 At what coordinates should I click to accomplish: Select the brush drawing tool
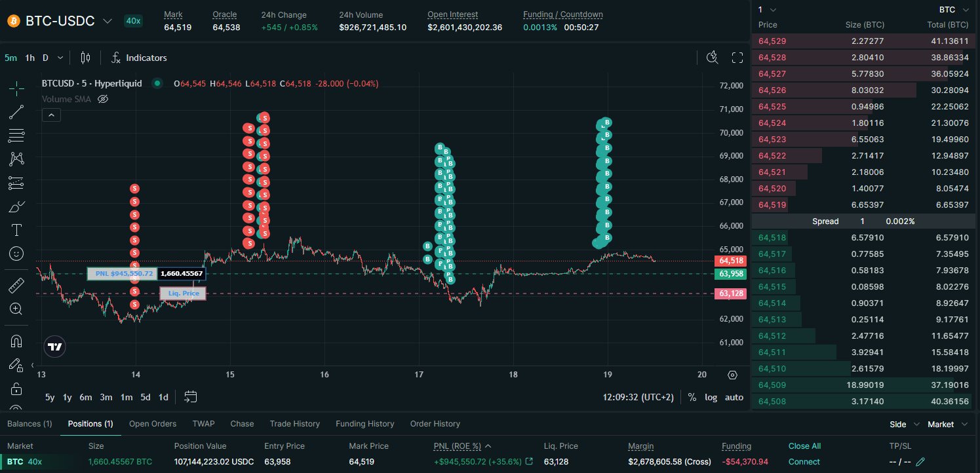coord(16,207)
